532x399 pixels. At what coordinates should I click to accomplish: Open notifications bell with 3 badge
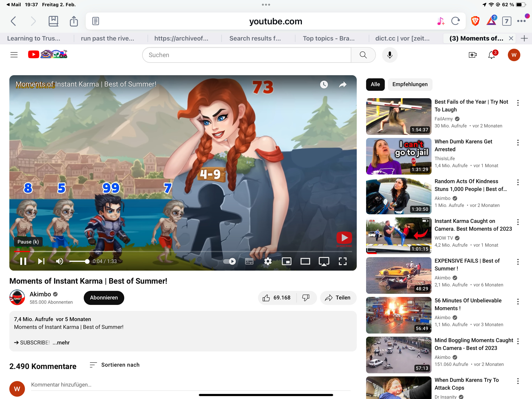[x=492, y=55]
